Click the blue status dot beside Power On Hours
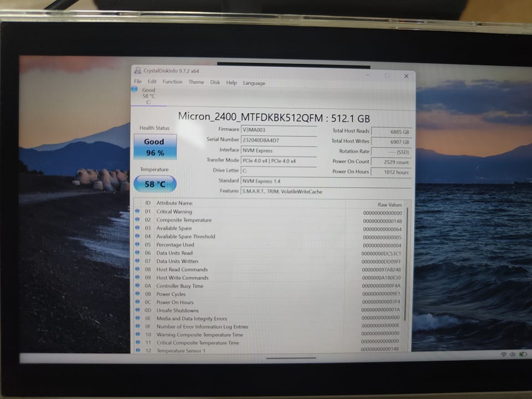This screenshot has width=532, height=399. coord(137,302)
